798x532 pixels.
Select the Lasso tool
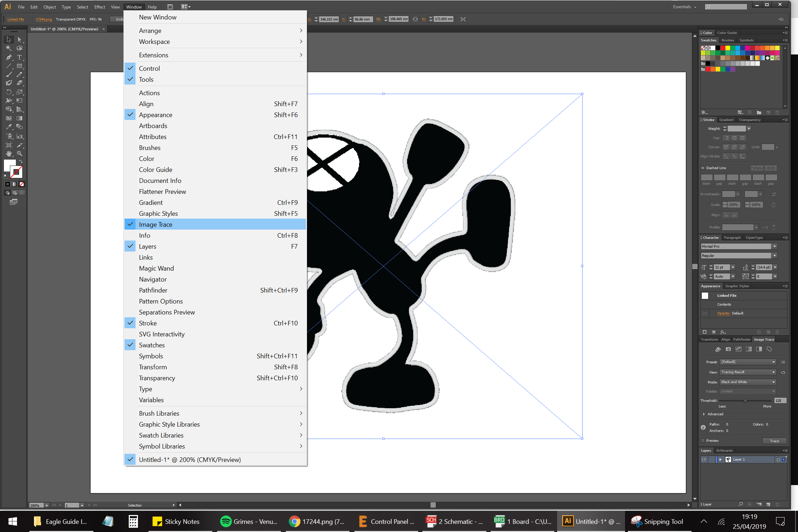[x=19, y=48]
